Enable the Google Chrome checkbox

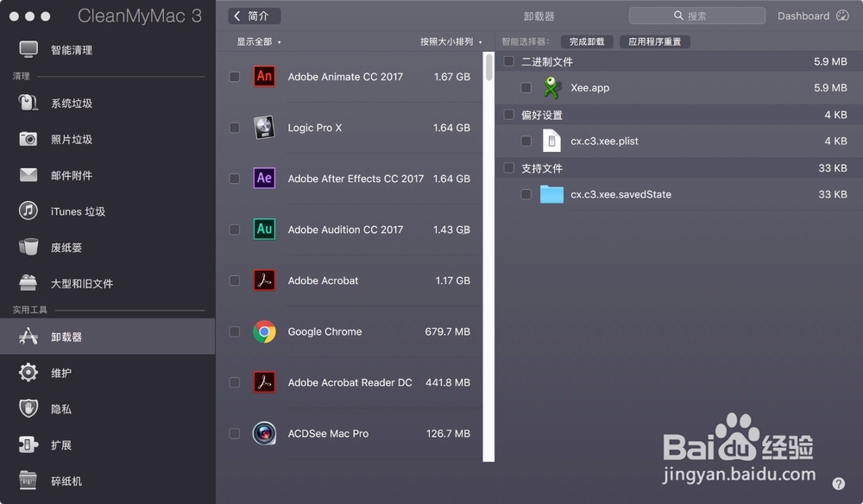click(235, 331)
